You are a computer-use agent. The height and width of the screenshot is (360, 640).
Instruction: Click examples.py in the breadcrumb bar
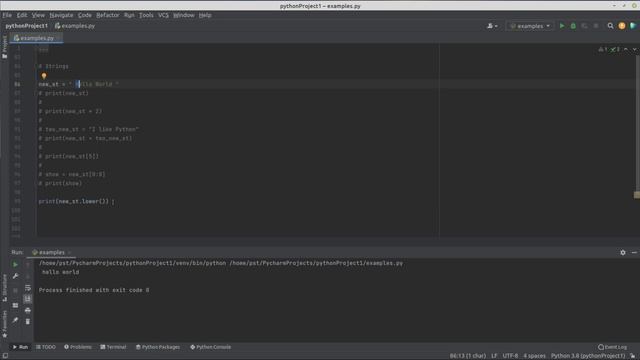[75, 26]
